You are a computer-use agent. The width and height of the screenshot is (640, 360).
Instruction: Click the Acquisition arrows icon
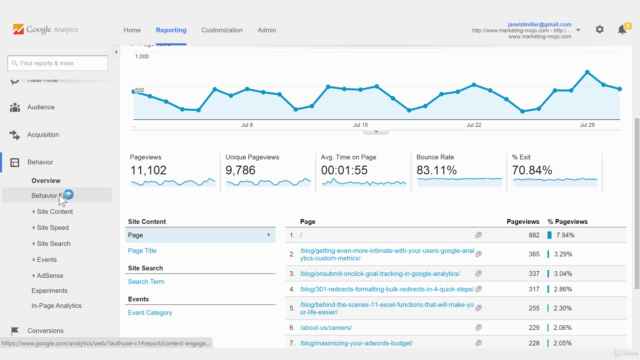15,135
